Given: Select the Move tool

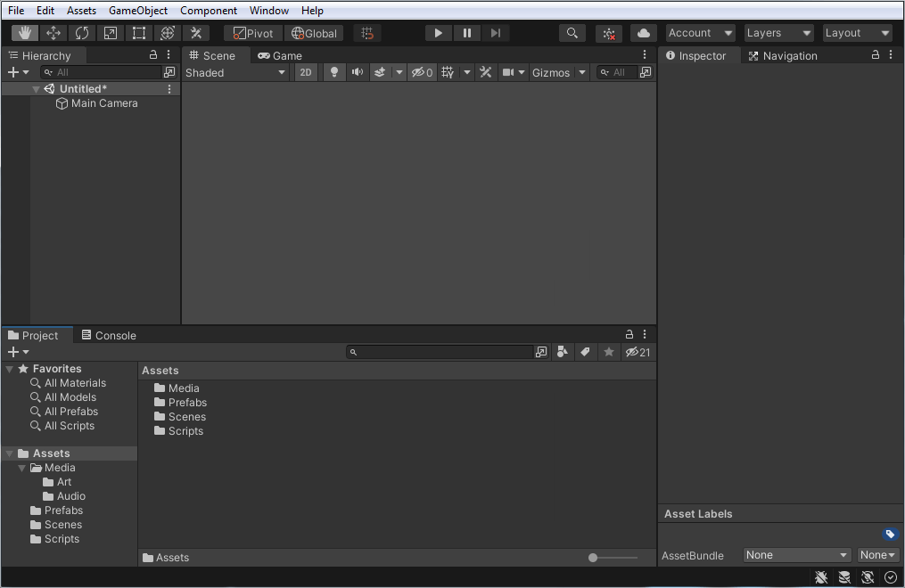Looking at the screenshot, I should click(x=53, y=33).
